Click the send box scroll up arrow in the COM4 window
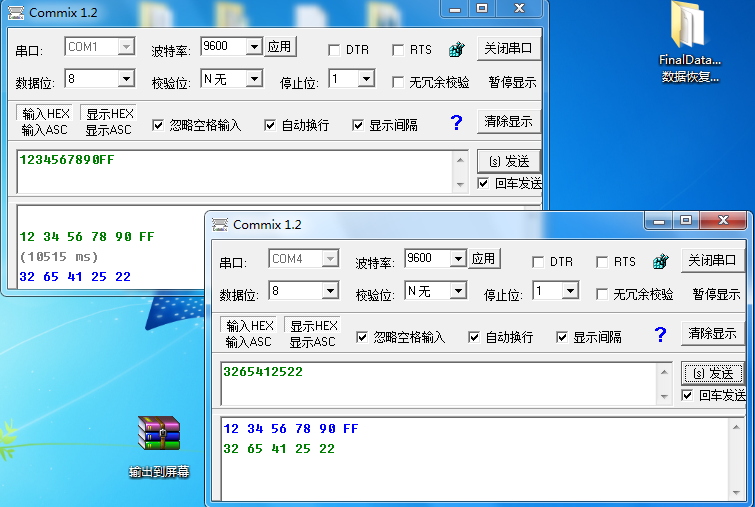 point(664,372)
